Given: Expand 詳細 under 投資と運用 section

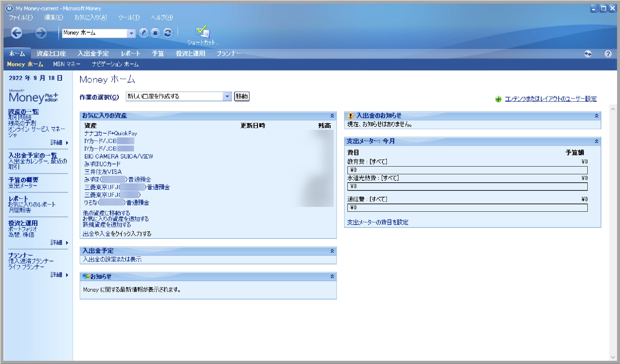Looking at the screenshot, I should tap(59, 243).
